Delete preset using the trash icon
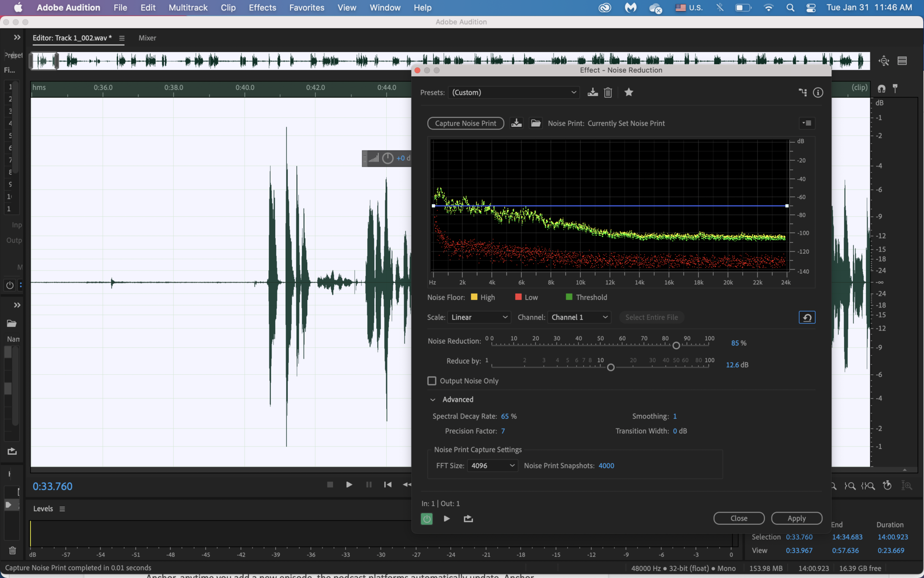924x578 pixels. (608, 93)
